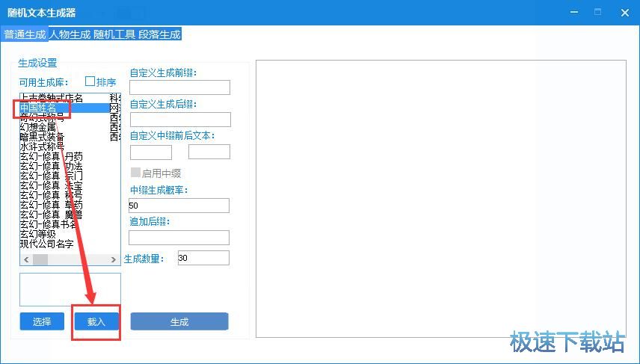Select 玄幻-修真_宗门 list entry
640x364 pixels.
click(x=52, y=176)
